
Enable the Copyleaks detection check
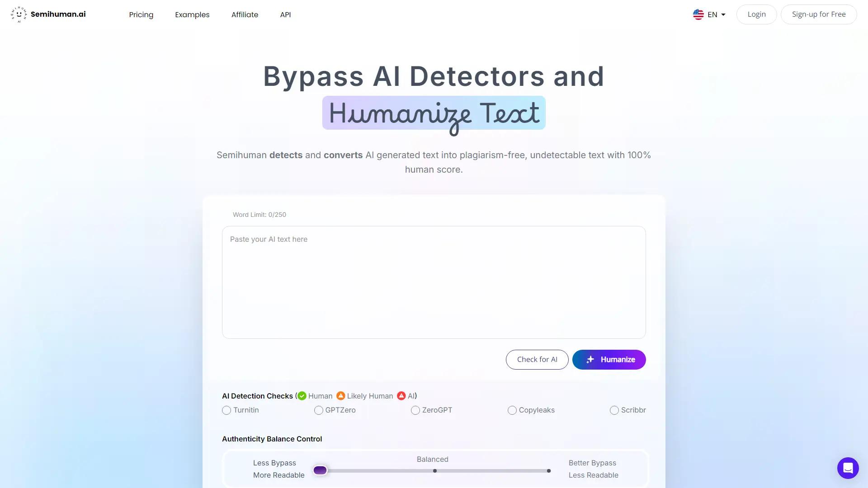(x=512, y=410)
